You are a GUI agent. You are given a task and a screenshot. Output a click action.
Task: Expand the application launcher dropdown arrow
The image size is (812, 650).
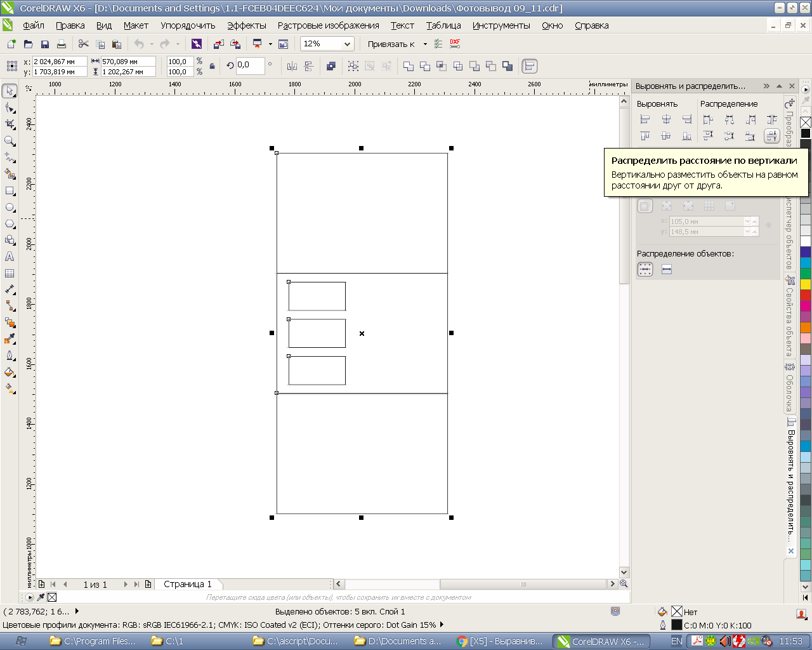click(x=270, y=44)
